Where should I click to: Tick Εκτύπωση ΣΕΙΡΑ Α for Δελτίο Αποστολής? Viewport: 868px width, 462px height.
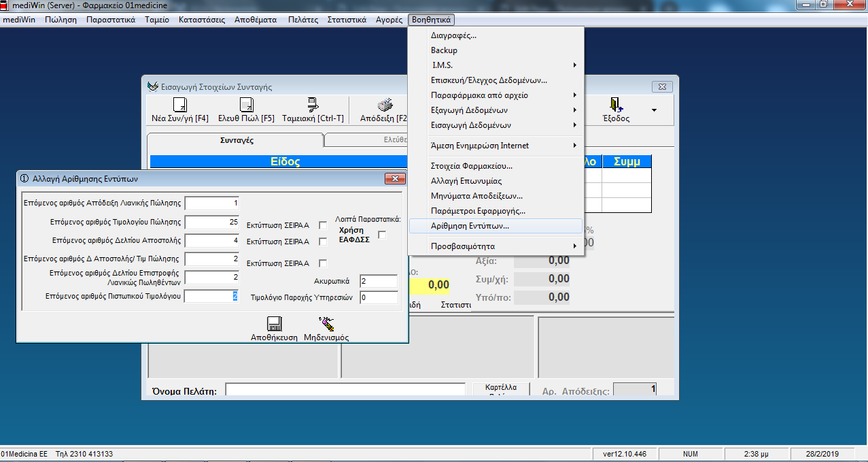pyautogui.click(x=323, y=242)
